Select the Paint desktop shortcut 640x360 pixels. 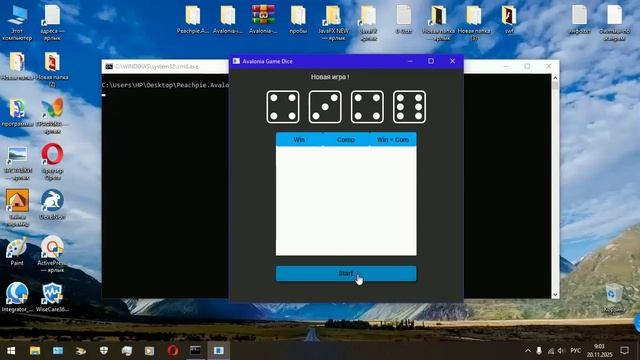(x=17, y=251)
